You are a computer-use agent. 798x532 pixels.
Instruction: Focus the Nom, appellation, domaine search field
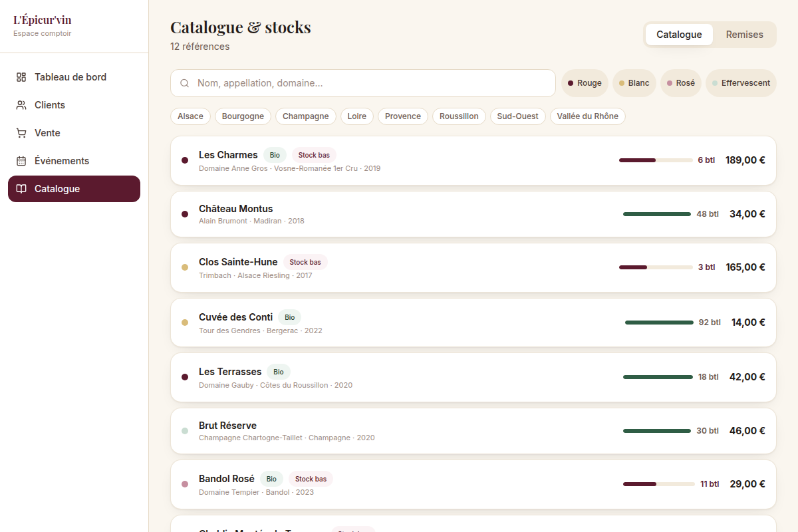[x=363, y=83]
